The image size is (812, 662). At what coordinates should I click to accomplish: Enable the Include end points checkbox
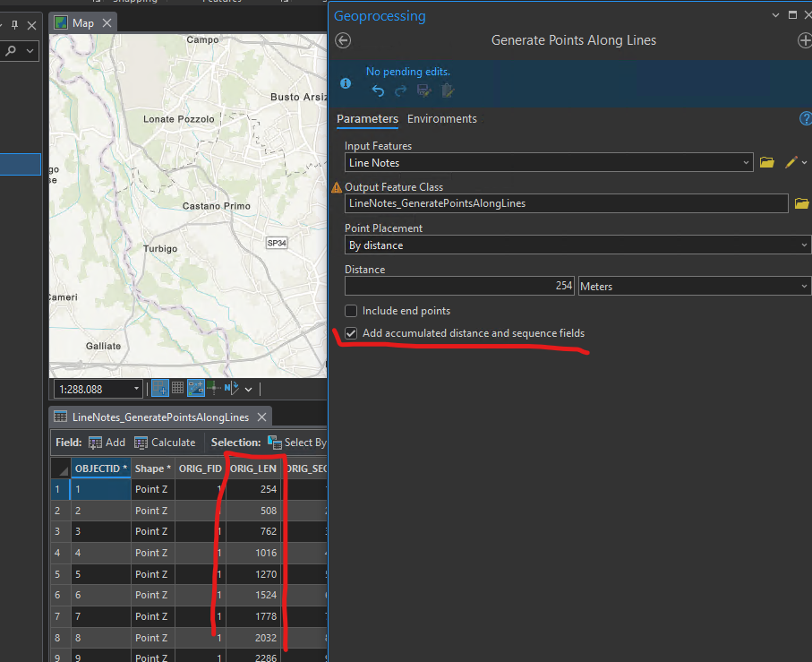(x=351, y=311)
